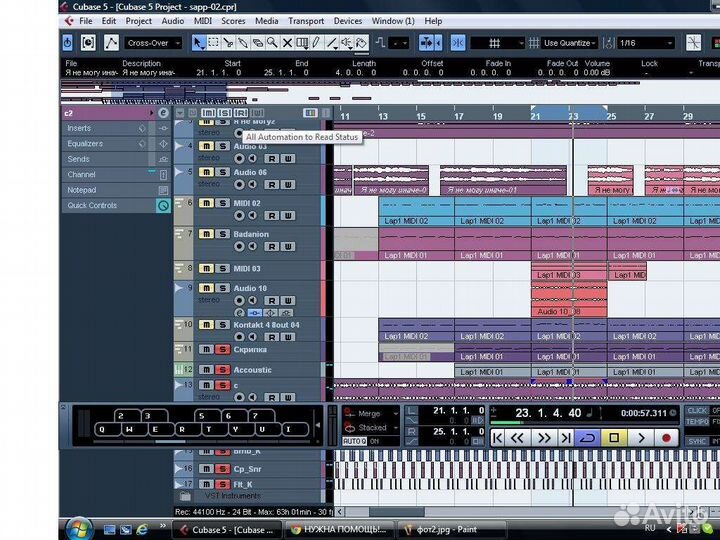The height and width of the screenshot is (540, 720).
Task: Unsolo the Accoustic track
Action: click(222, 370)
